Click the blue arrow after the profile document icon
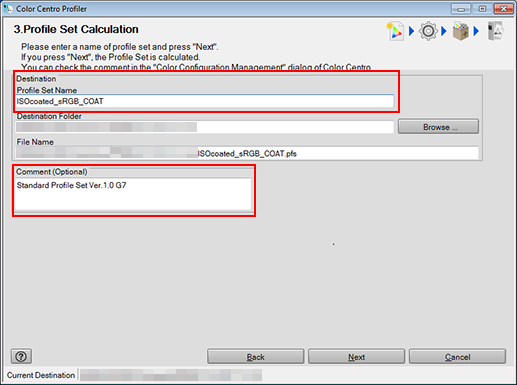Viewport: 517px width, 385px height. click(x=411, y=31)
